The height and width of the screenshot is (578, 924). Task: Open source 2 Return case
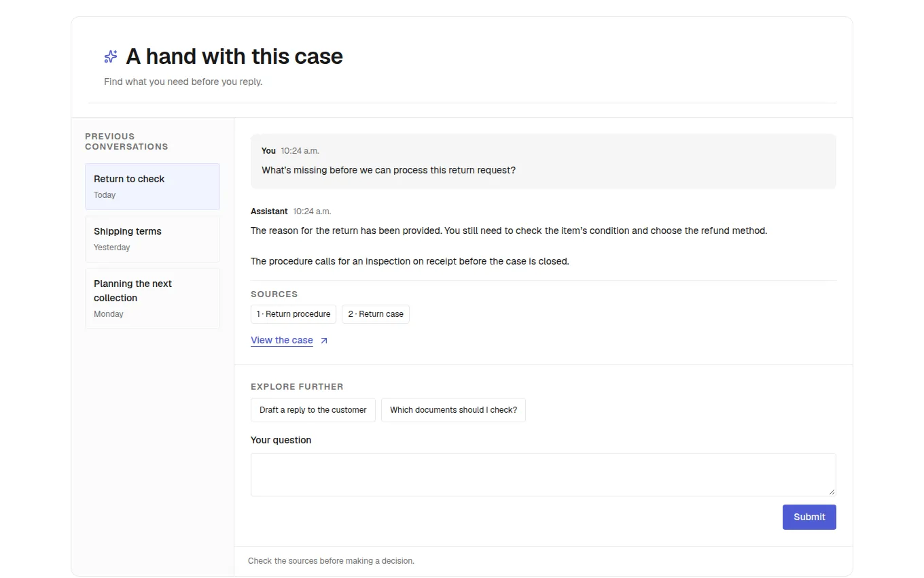point(376,314)
